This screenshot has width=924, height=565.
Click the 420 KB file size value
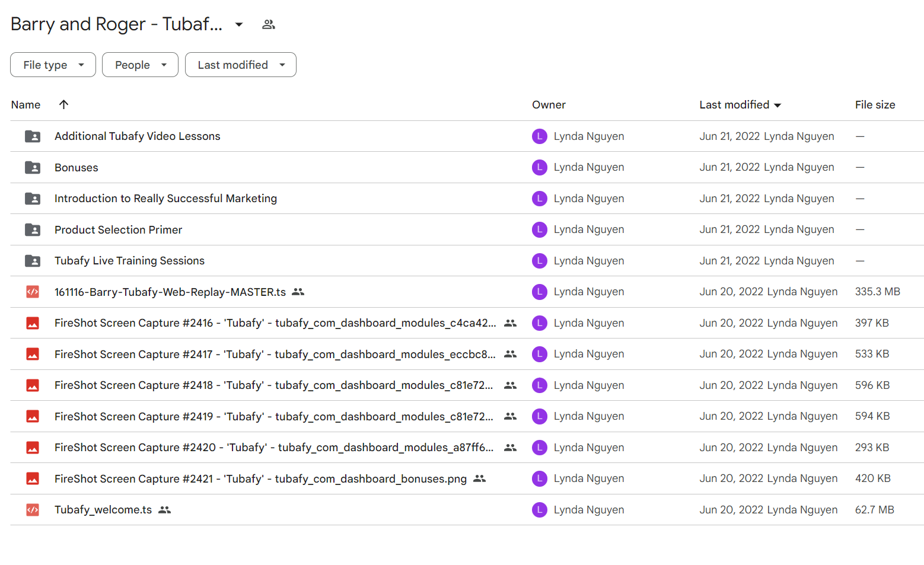tap(872, 478)
